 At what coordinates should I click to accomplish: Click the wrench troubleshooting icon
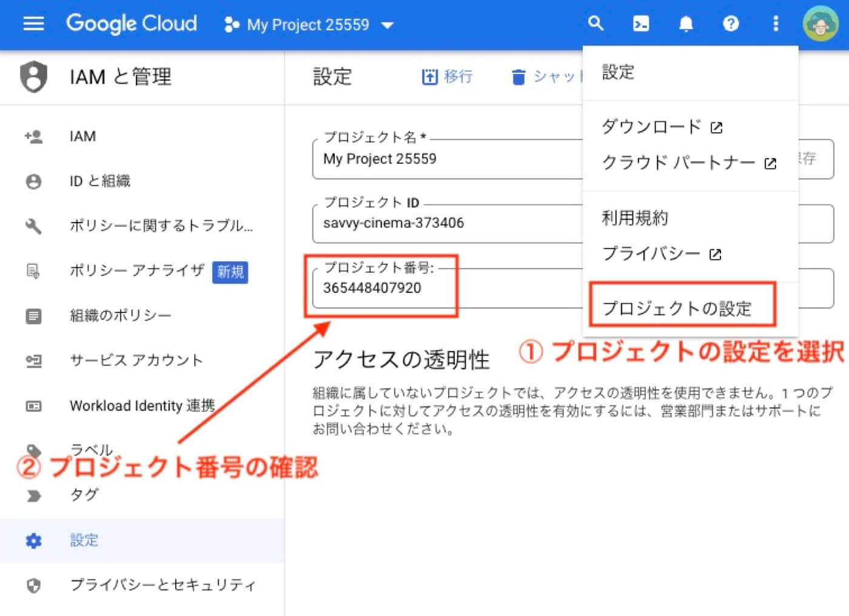coord(33,226)
